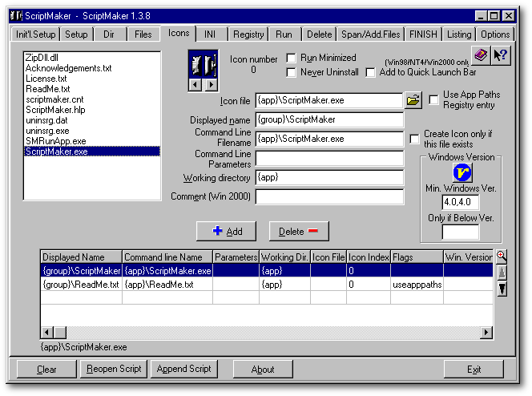Select Acknowledgements.txt in file list
Image resolution: width=532 pixels, height=396 pixels.
[92, 68]
